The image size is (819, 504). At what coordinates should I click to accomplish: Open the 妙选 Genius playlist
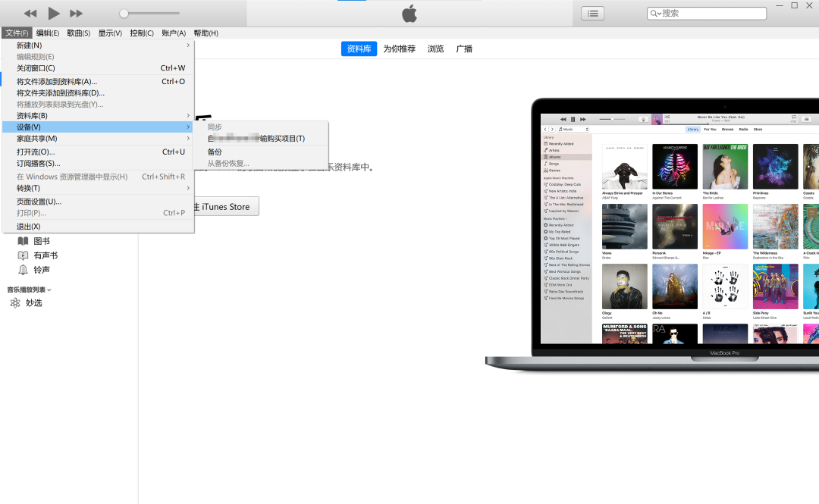click(34, 303)
